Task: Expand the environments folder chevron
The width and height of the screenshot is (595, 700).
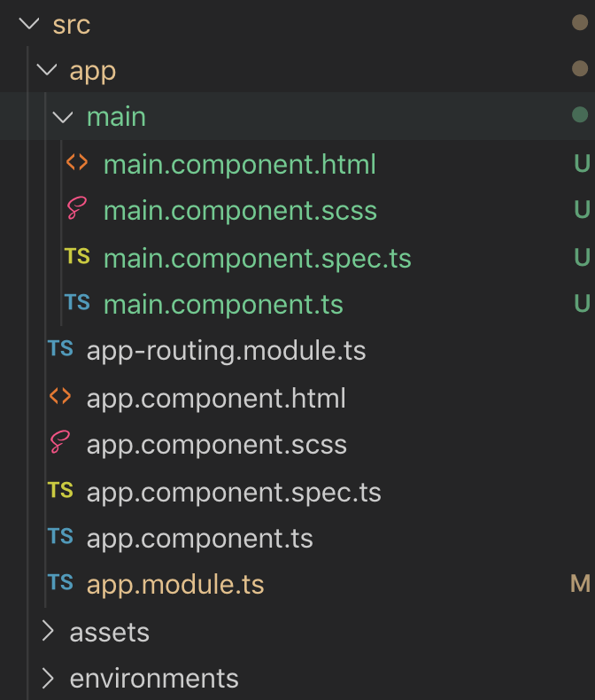Action: [49, 678]
